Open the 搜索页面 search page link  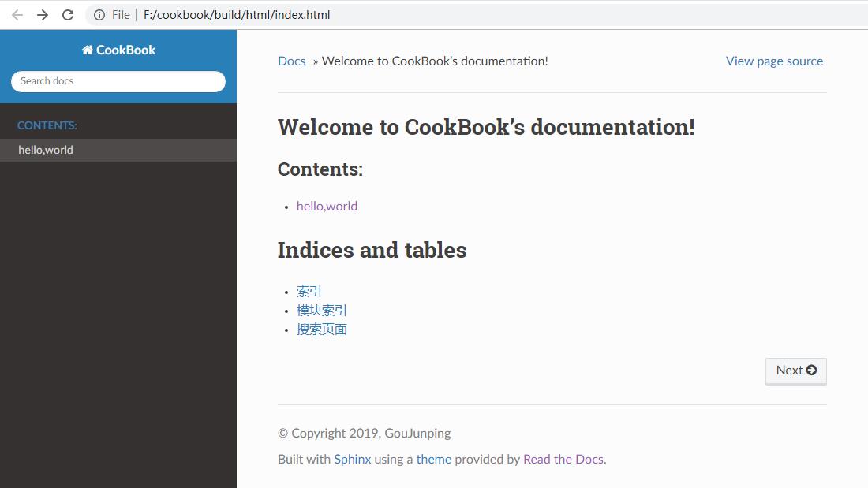(x=322, y=330)
